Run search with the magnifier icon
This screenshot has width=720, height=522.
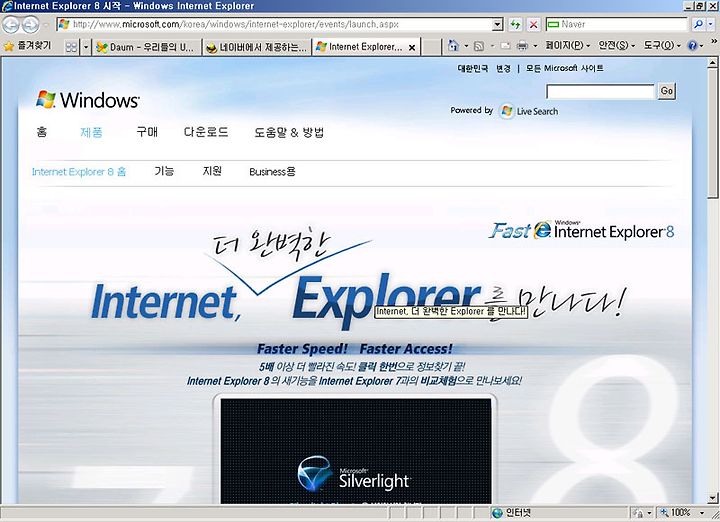coord(698,24)
